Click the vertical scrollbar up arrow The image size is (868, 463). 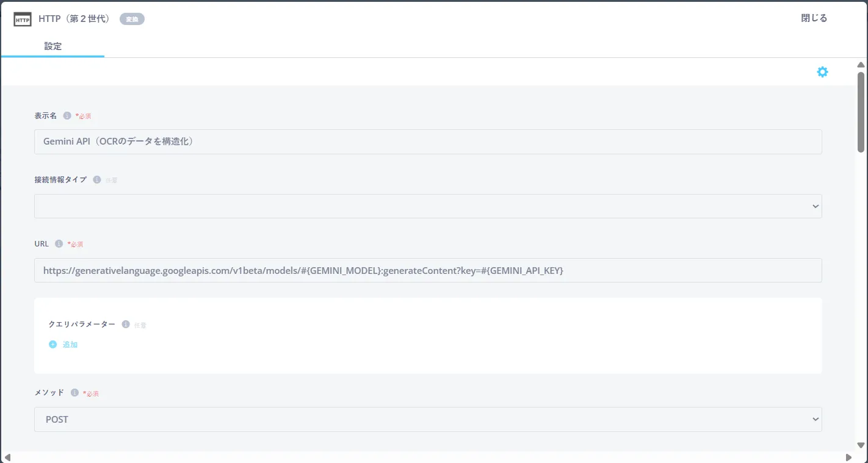click(861, 65)
